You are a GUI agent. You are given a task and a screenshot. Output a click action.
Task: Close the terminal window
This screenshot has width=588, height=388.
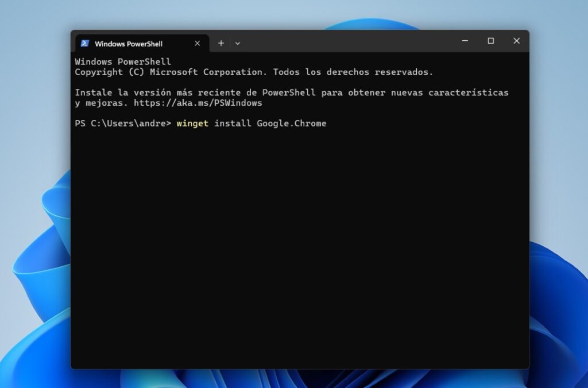point(516,41)
